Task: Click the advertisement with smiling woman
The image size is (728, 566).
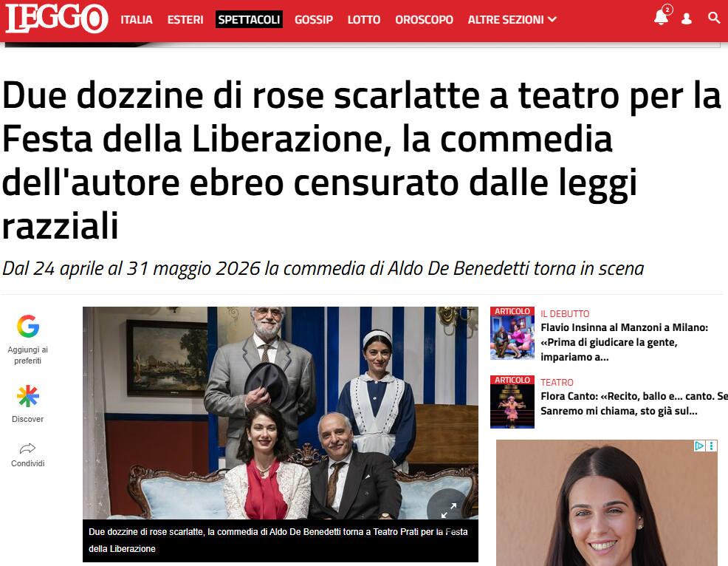Action: point(607,502)
